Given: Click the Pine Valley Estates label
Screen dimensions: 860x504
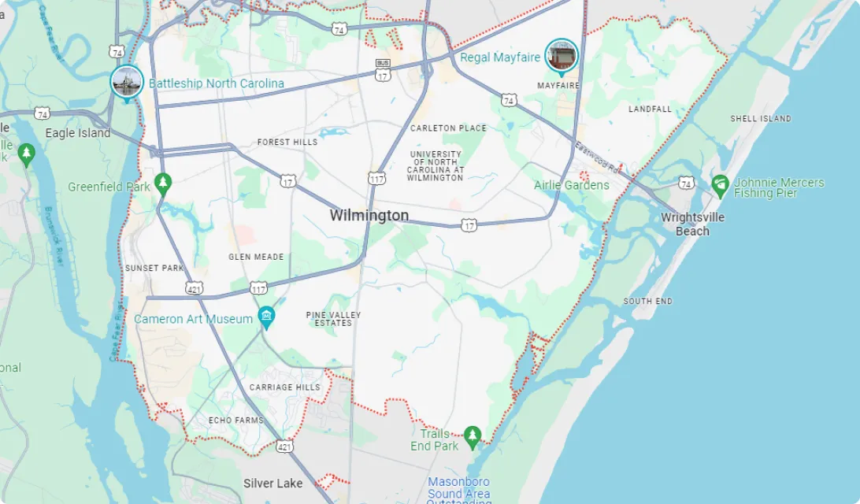Looking at the screenshot, I should click(333, 319).
